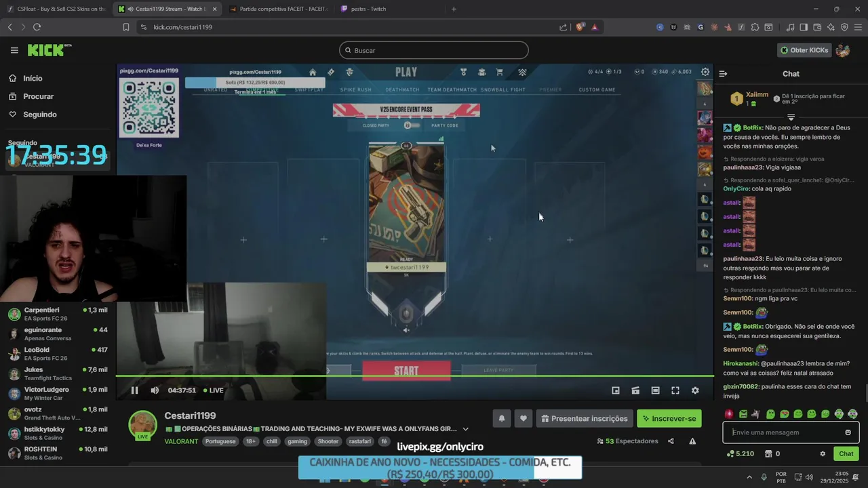Select the rastafari tag
The height and width of the screenshot is (488, 868).
(x=359, y=441)
